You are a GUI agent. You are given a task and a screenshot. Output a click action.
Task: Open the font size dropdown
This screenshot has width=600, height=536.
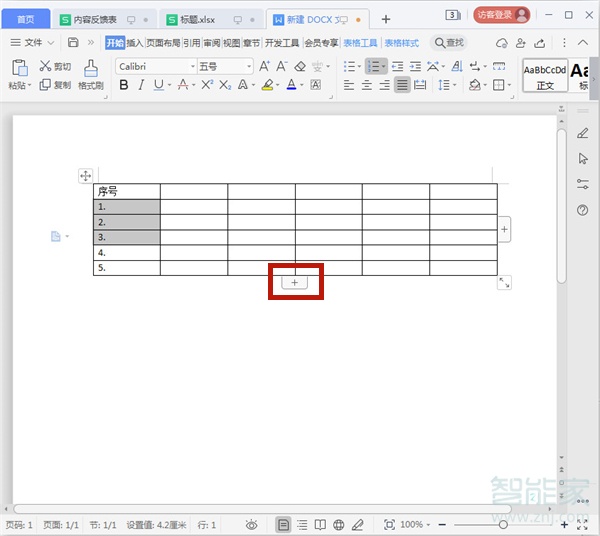pos(249,67)
